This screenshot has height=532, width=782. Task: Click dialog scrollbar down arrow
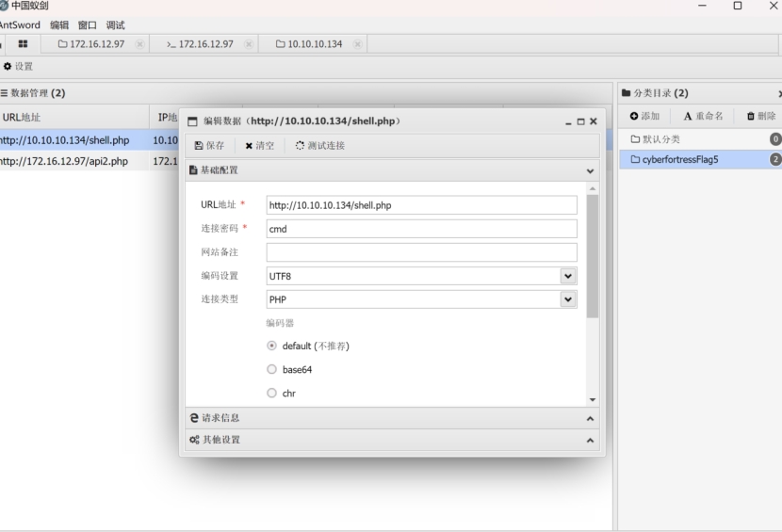(x=593, y=400)
